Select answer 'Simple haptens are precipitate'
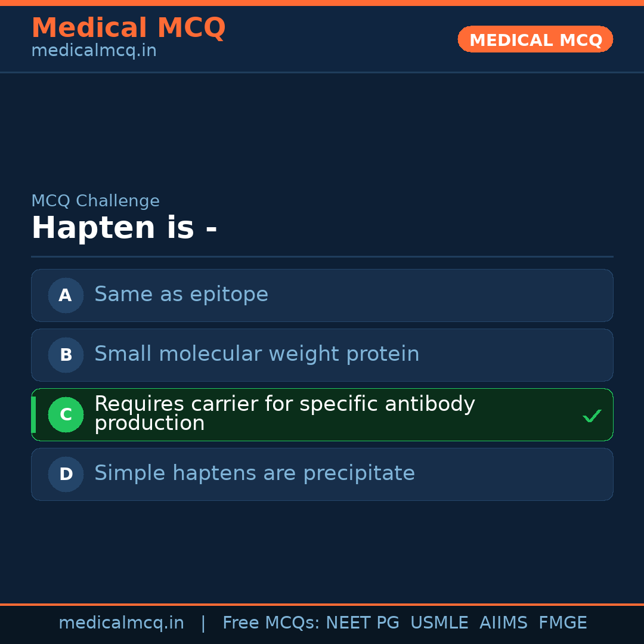 [254, 473]
